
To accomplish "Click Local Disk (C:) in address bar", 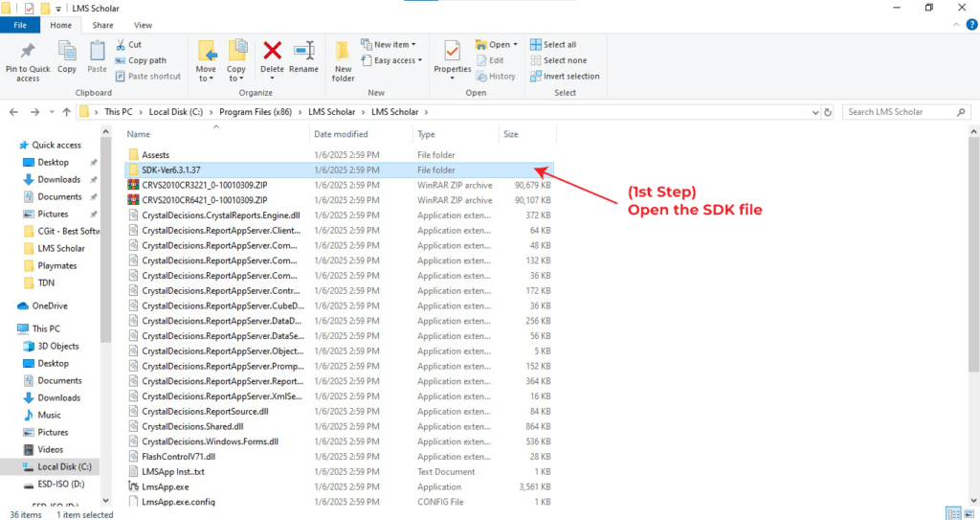I will coord(176,112).
